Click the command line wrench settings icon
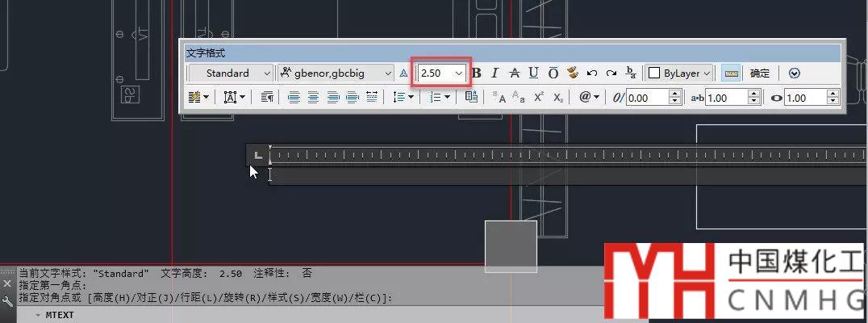This screenshot has width=868, height=323. click(x=7, y=301)
